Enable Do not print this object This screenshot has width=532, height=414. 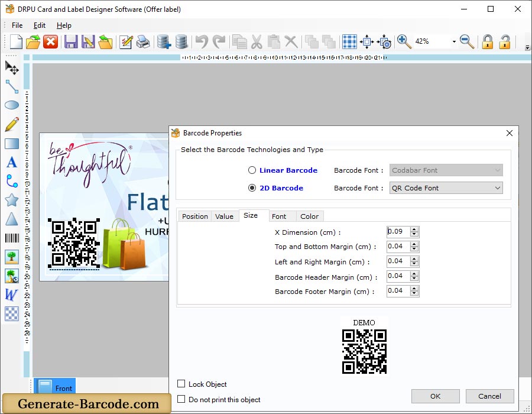click(x=181, y=399)
